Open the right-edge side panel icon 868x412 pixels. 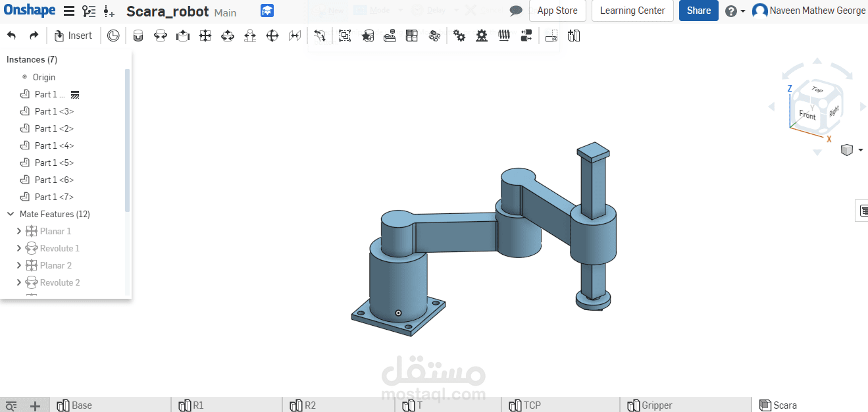point(862,211)
